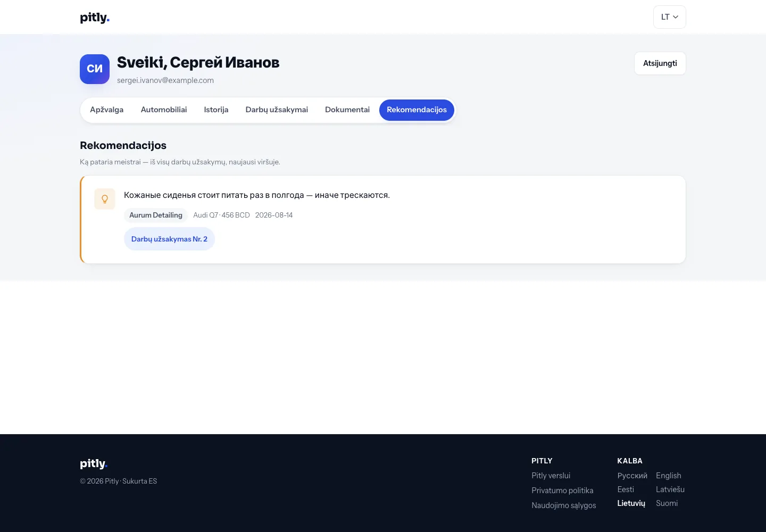Select the Rekomendacijos tab
The width and height of the screenshot is (766, 532).
click(x=417, y=110)
